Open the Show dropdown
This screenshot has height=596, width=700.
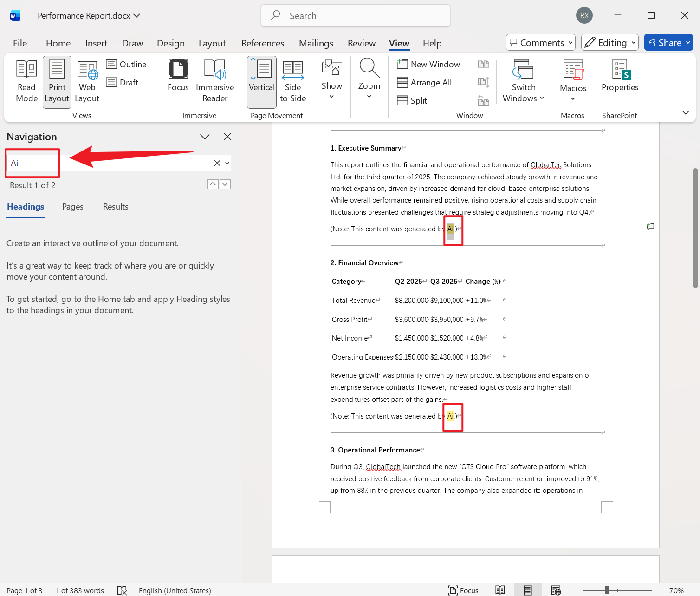332,79
